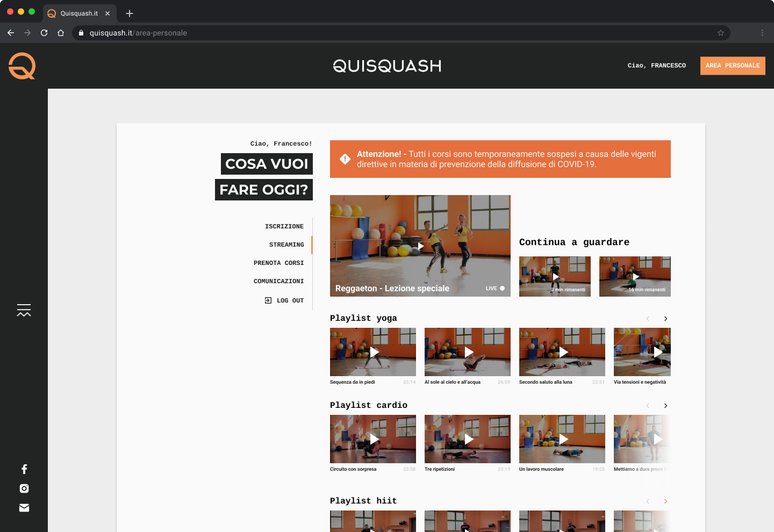Select STREAMING in the side menu
The width and height of the screenshot is (774, 532).
point(286,245)
